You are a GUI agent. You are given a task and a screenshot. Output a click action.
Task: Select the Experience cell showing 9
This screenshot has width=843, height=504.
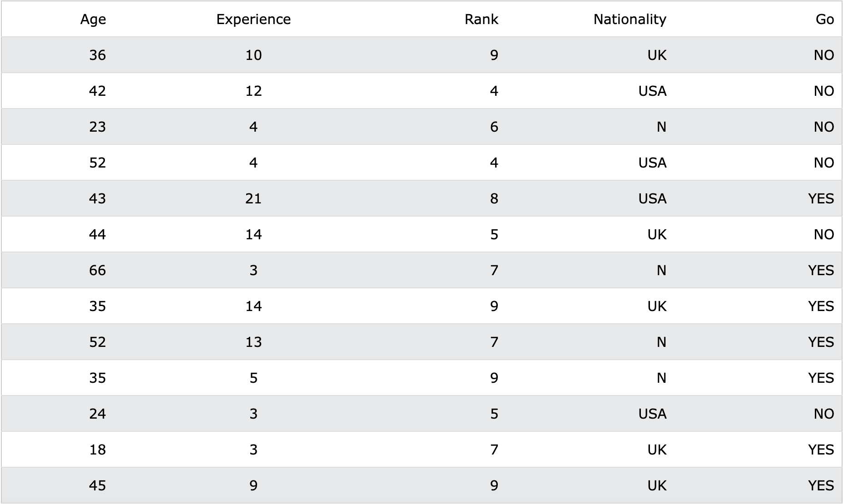pos(253,485)
